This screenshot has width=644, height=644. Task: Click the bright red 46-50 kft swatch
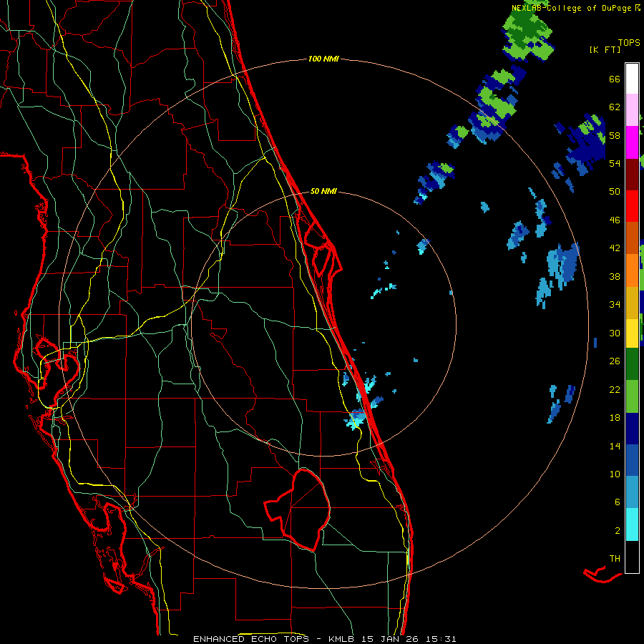[x=632, y=206]
